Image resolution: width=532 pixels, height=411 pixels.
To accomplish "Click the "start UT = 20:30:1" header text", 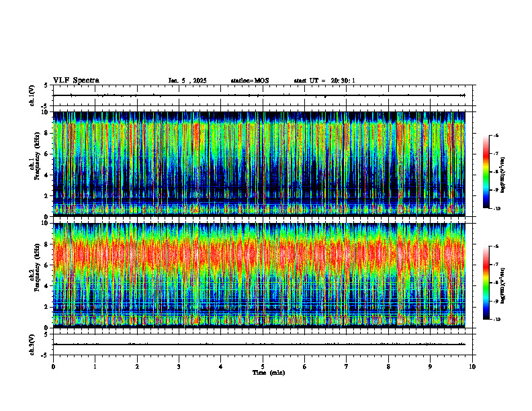I will (x=324, y=81).
